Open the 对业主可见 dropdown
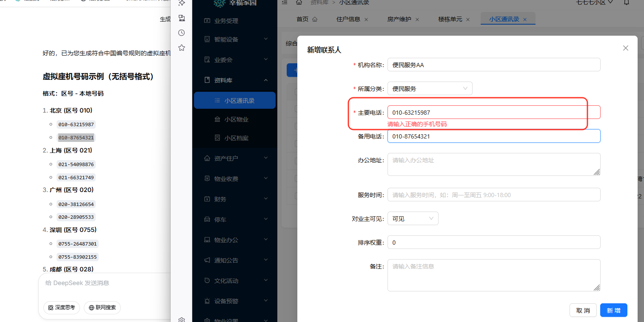This screenshot has height=322, width=644. coord(413,218)
